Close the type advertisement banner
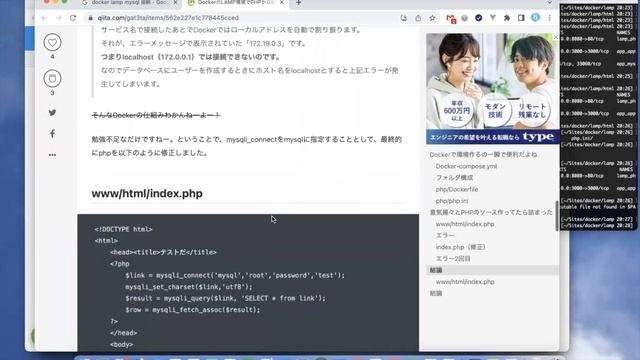Screen dimensions: 640x360 (x=555, y=37)
